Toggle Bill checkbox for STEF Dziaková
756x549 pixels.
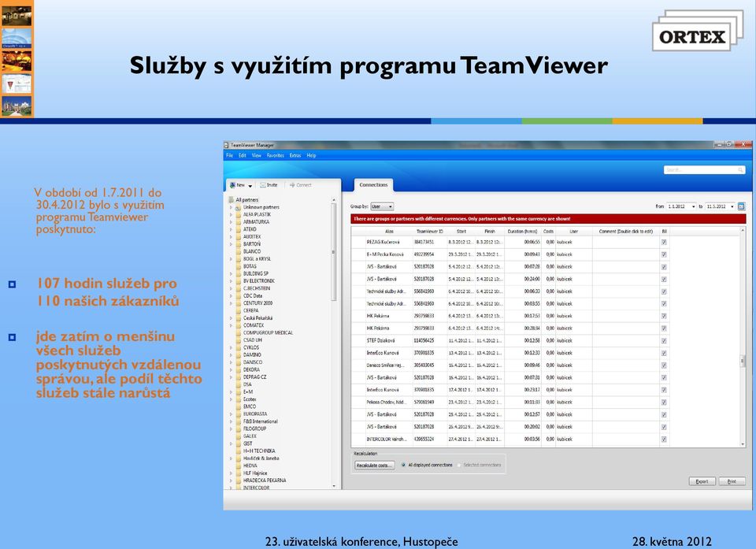tap(664, 340)
